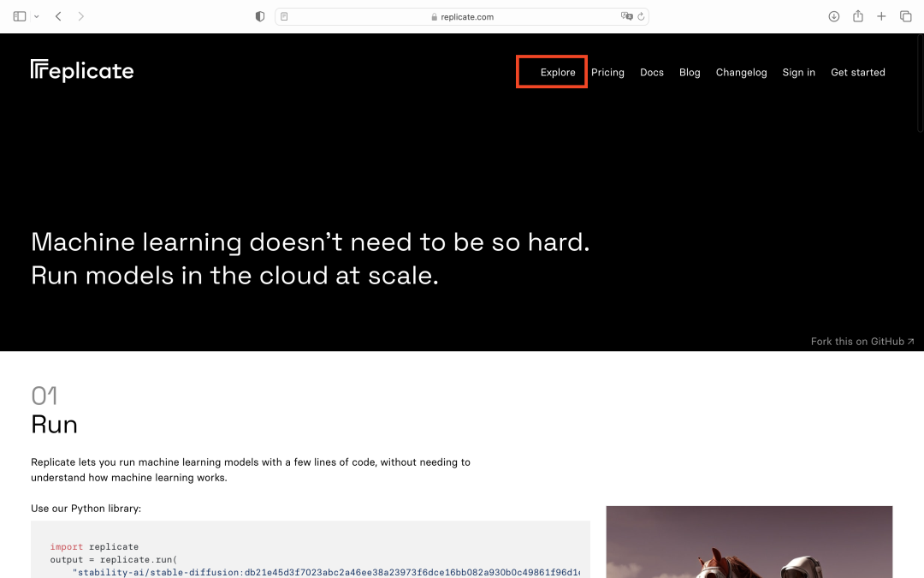
Task: Open the sidebar options dropdown chevron
Action: [36, 16]
